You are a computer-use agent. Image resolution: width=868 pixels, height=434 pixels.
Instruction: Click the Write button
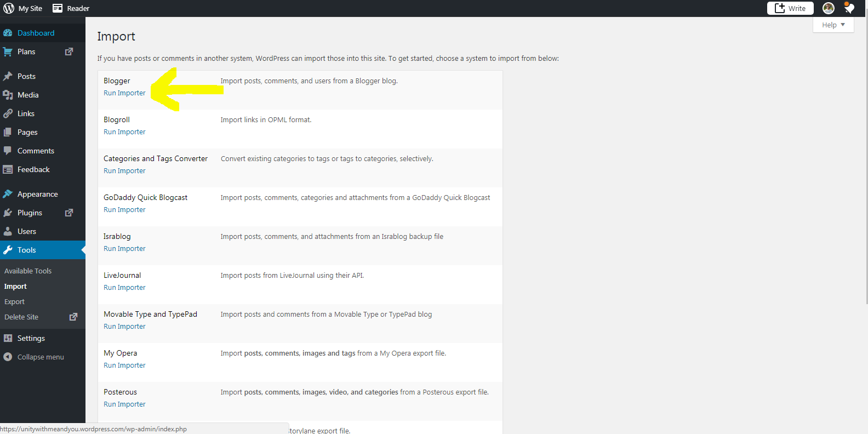pos(790,8)
